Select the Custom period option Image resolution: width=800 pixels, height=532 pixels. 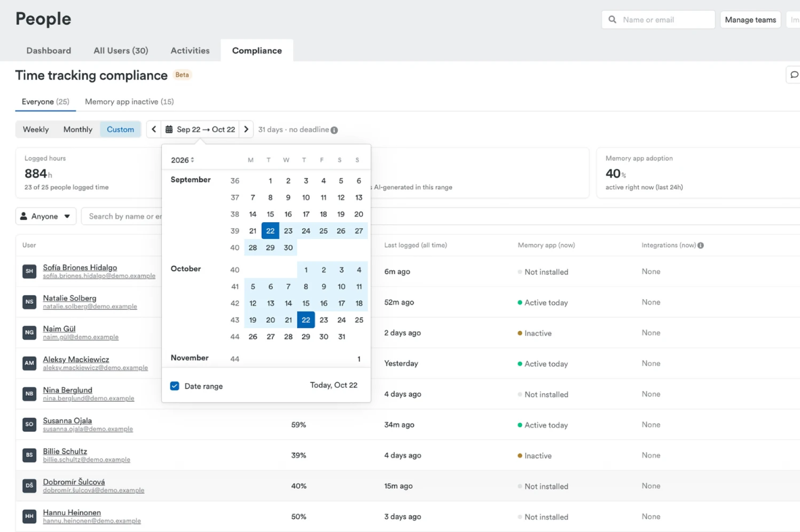point(120,129)
